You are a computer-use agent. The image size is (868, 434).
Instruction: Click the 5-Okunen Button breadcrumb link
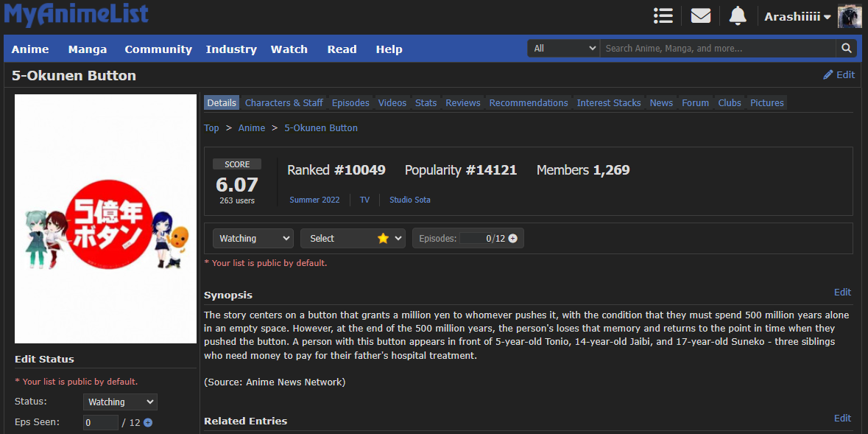point(321,128)
